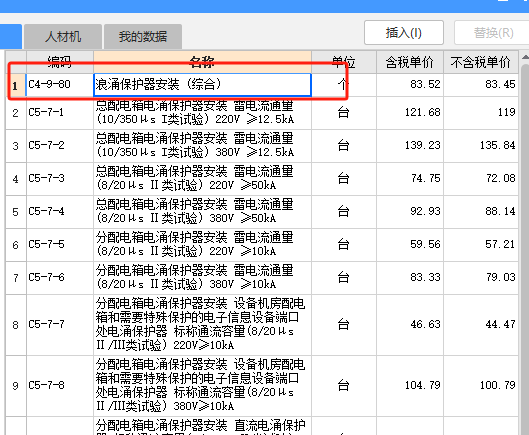Select code cell C5-7-2
The image size is (529, 435).
(60, 146)
